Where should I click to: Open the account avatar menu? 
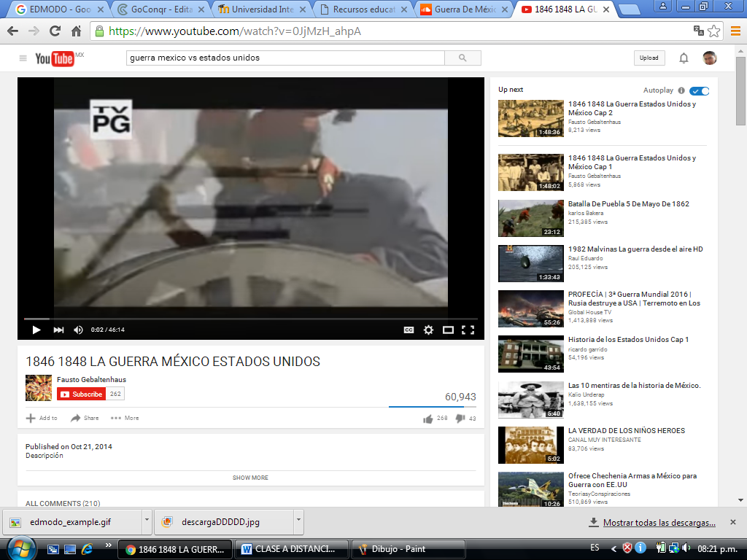coord(710,58)
